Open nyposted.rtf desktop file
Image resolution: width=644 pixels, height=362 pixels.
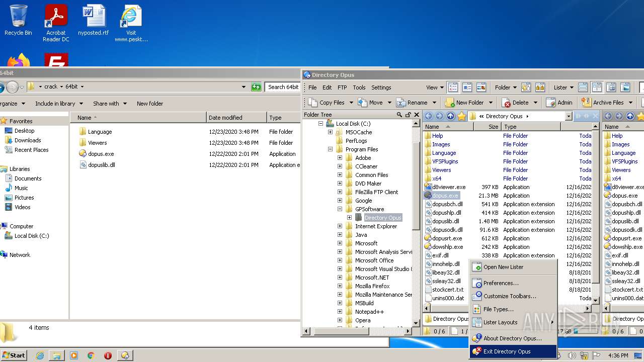coord(94,20)
